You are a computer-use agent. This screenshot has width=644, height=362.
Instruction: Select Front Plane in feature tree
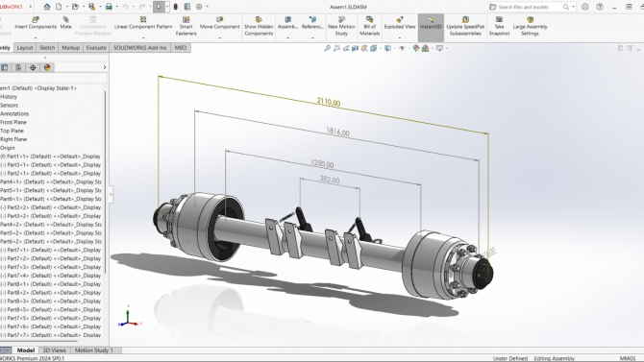(x=13, y=122)
